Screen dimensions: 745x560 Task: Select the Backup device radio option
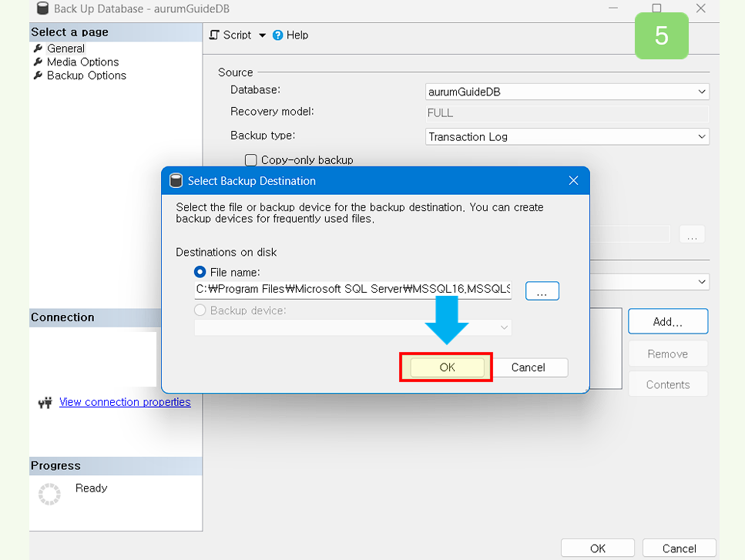pos(200,310)
